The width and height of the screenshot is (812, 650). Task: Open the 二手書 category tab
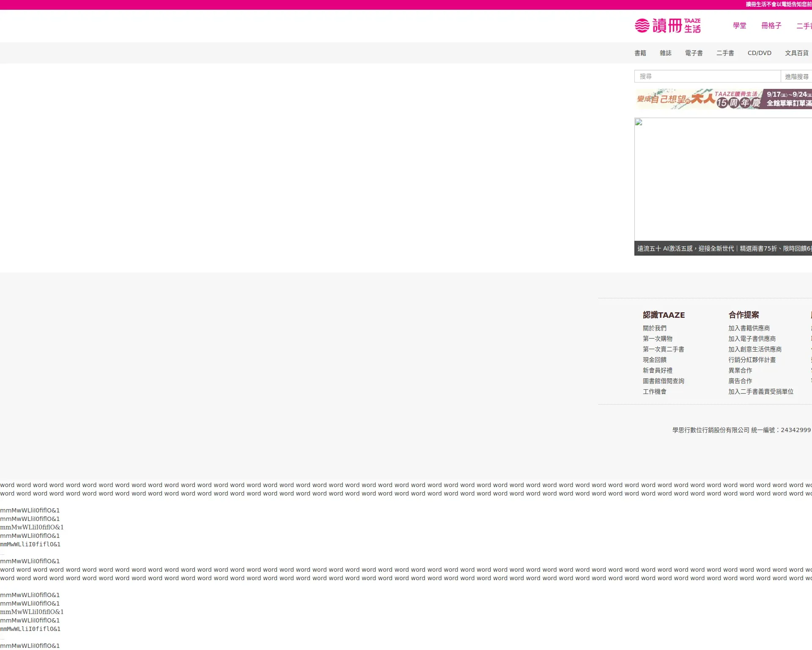click(x=725, y=53)
